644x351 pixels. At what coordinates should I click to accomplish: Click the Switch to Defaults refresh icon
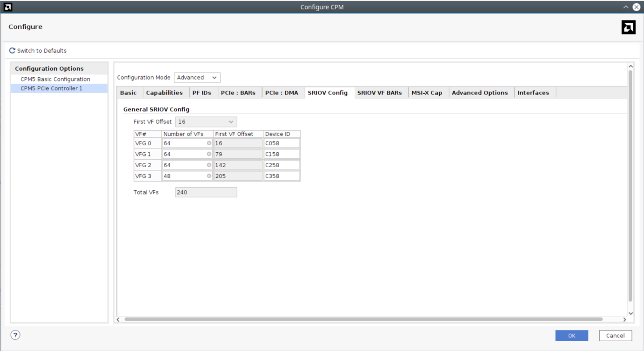click(x=13, y=51)
